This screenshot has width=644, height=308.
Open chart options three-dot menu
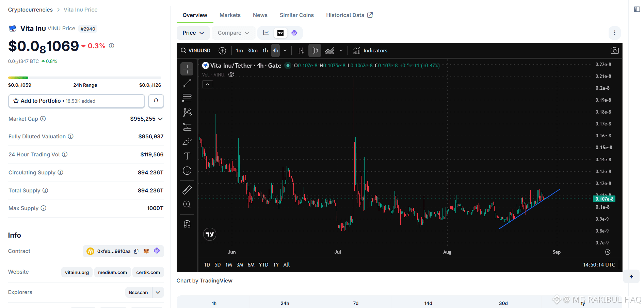tap(614, 33)
